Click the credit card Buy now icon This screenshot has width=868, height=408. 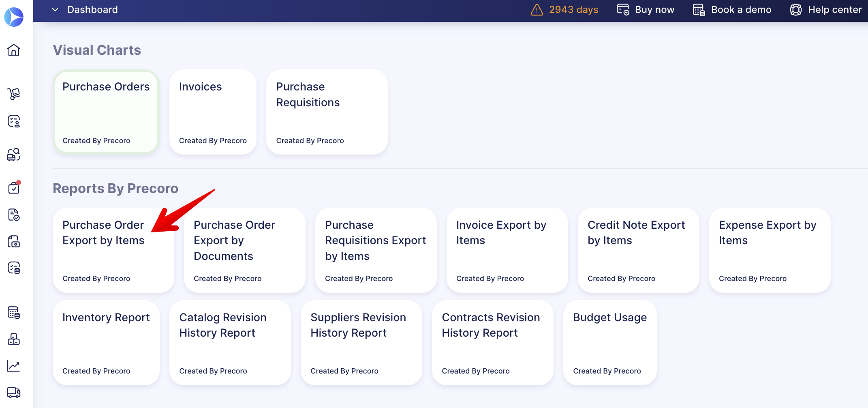pos(623,10)
